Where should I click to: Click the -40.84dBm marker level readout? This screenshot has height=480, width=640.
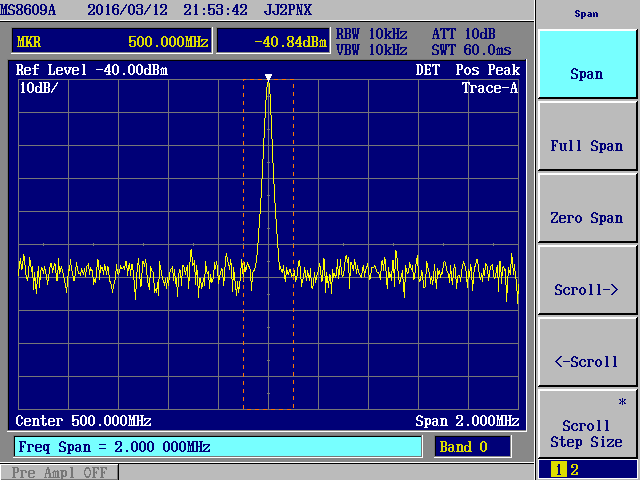(273, 41)
